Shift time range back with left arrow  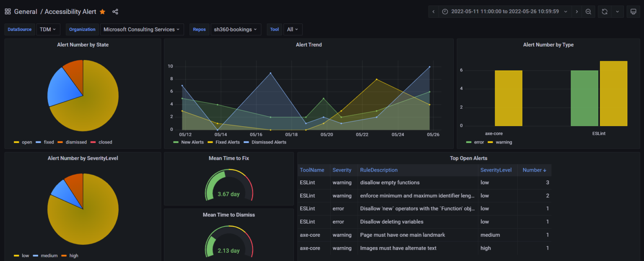(433, 11)
